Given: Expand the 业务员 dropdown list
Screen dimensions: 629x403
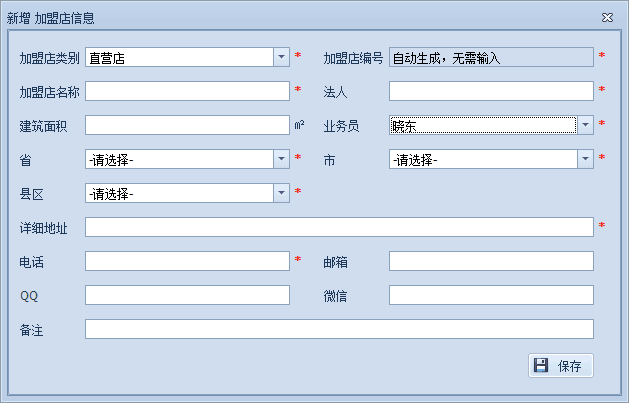Looking at the screenshot, I should [585, 125].
